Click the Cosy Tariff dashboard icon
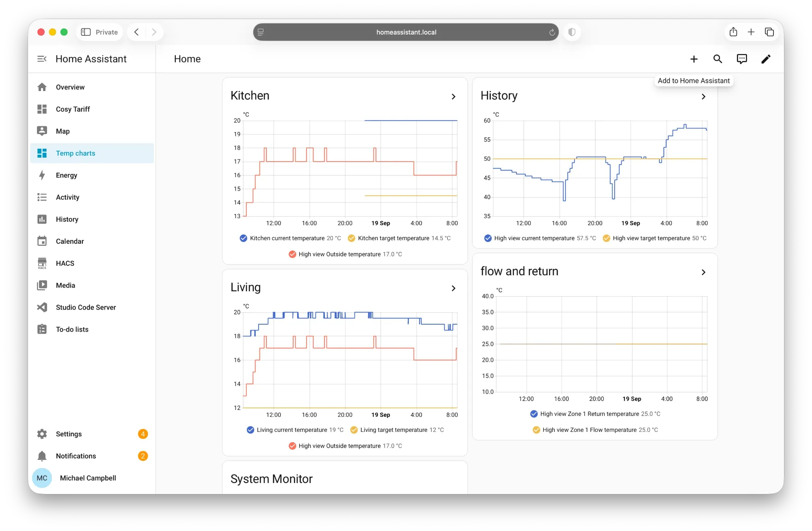The width and height of the screenshot is (812, 531). pos(42,109)
